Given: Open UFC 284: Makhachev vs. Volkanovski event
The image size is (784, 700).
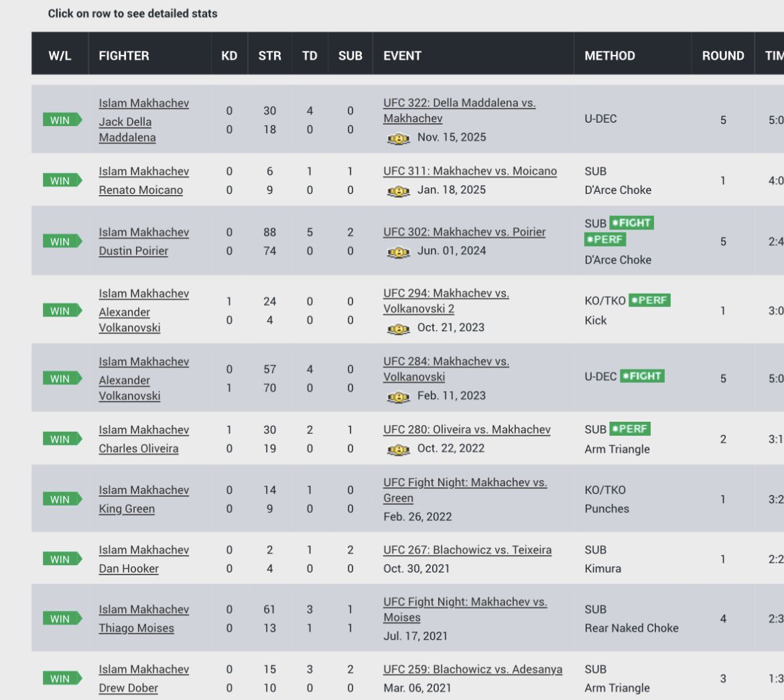Looking at the screenshot, I should point(446,369).
